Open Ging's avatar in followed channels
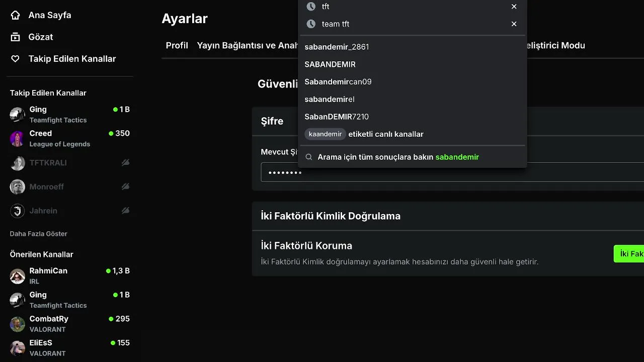This screenshot has height=362, width=644. tap(18, 114)
